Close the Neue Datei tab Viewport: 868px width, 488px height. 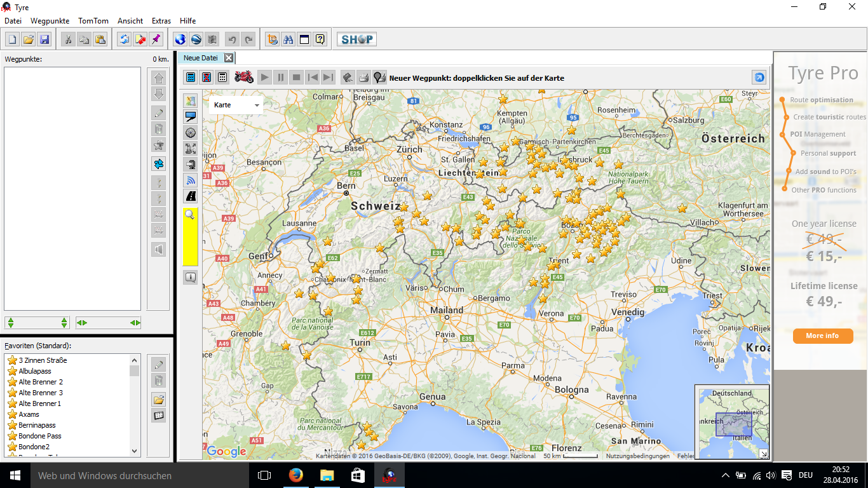coord(229,58)
